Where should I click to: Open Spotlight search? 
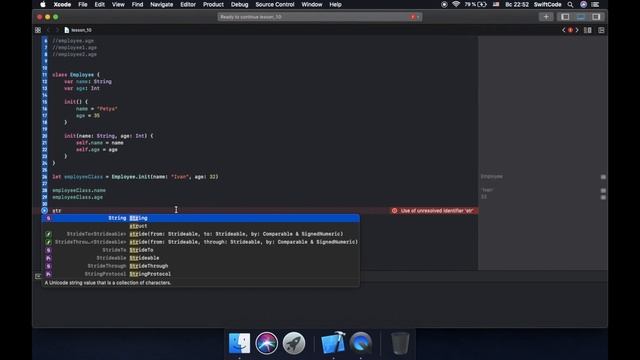coord(570,4)
